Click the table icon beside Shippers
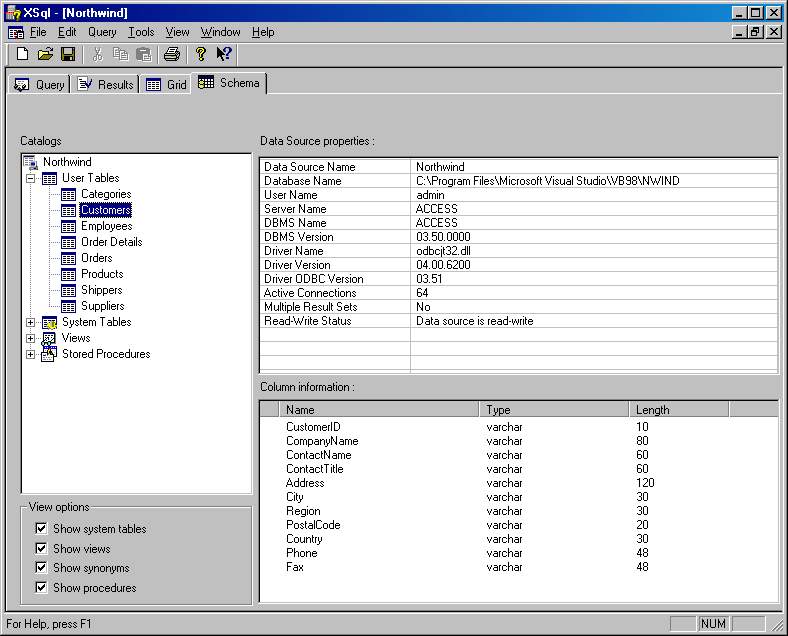The image size is (788, 636). click(x=68, y=290)
